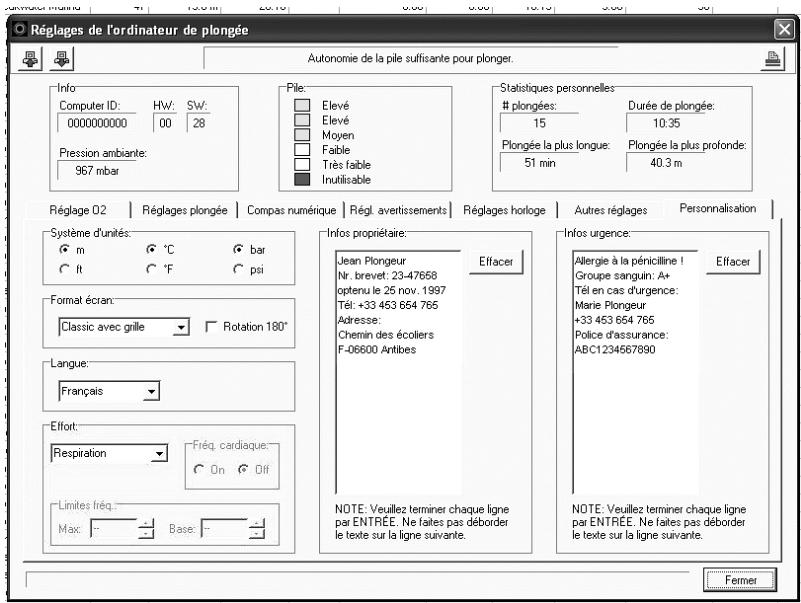Open the Régl. avertissements tab

[x=398, y=210]
